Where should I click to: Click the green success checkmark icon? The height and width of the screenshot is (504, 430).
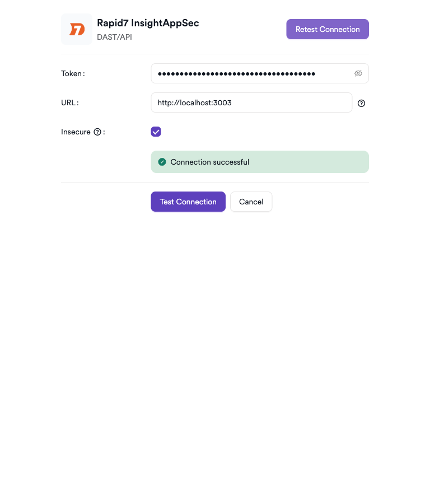tap(162, 162)
